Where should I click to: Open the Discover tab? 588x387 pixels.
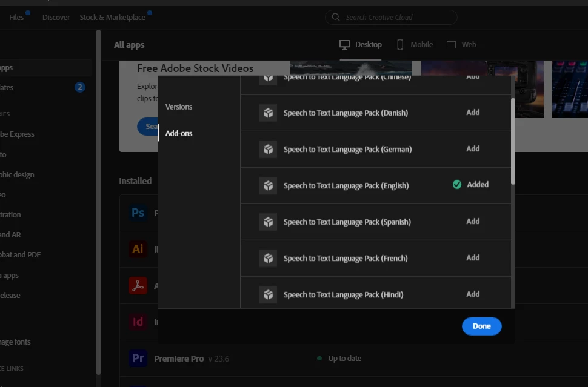[x=56, y=17]
